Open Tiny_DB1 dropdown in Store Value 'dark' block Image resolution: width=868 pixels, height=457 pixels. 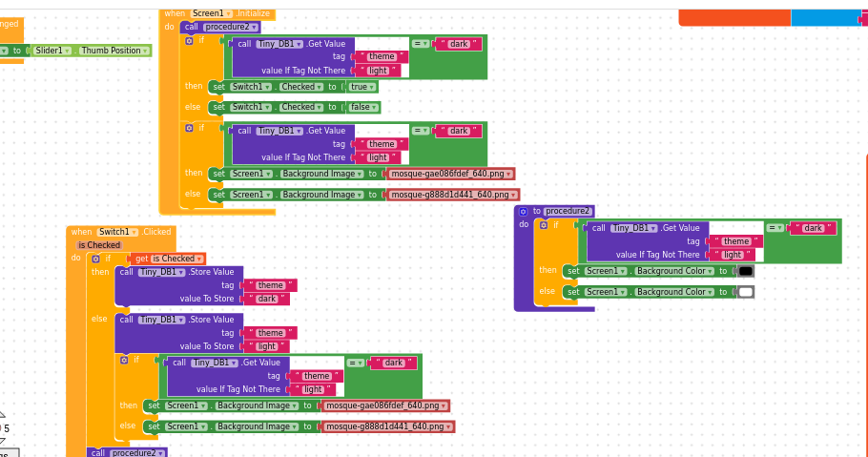pyautogui.click(x=159, y=272)
